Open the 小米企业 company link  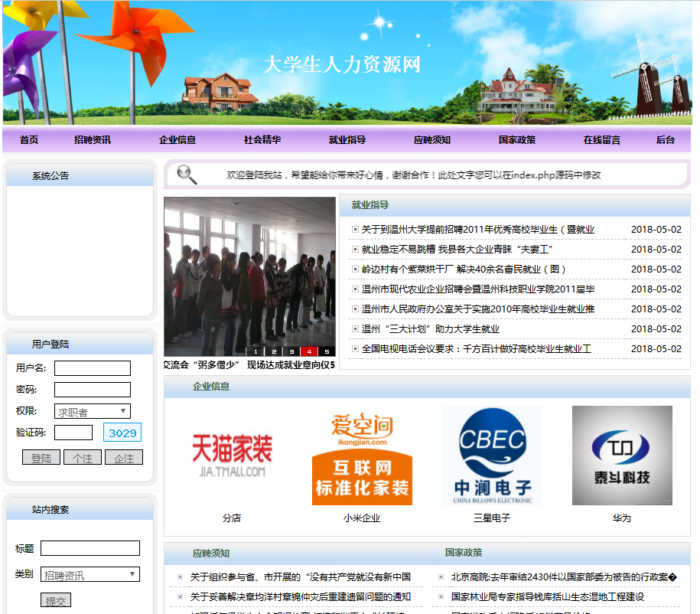click(x=362, y=518)
